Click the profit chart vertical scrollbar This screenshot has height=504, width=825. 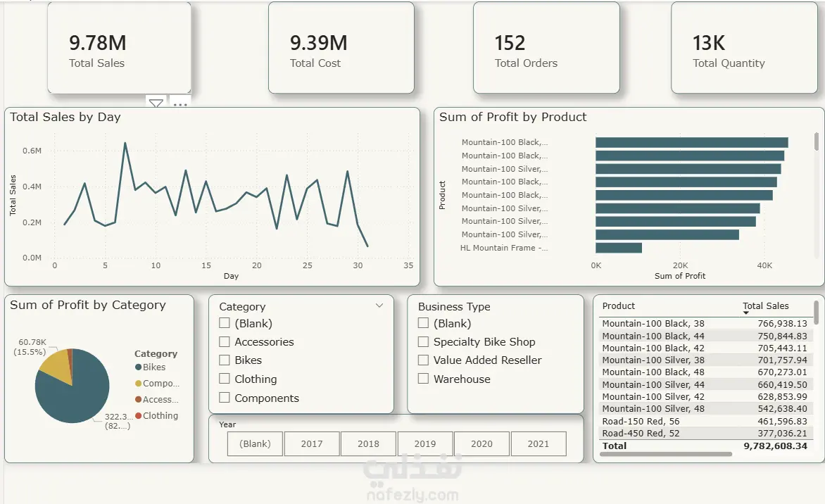(x=816, y=141)
